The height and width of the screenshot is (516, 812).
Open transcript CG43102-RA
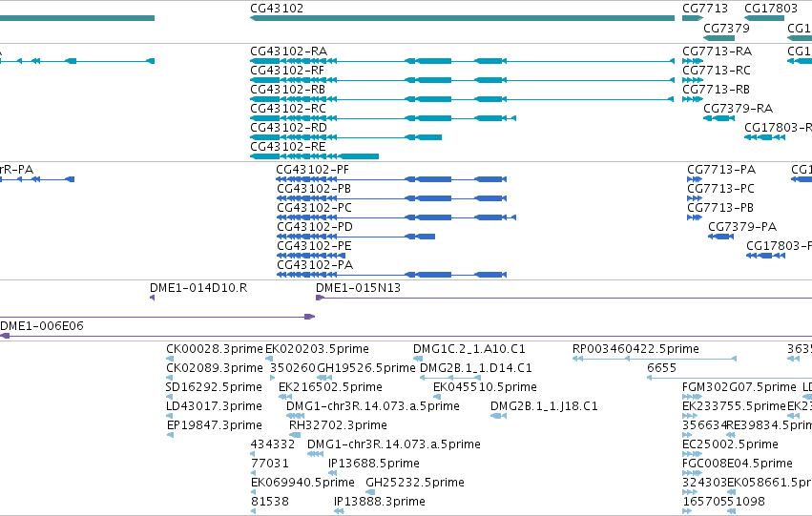288,52
